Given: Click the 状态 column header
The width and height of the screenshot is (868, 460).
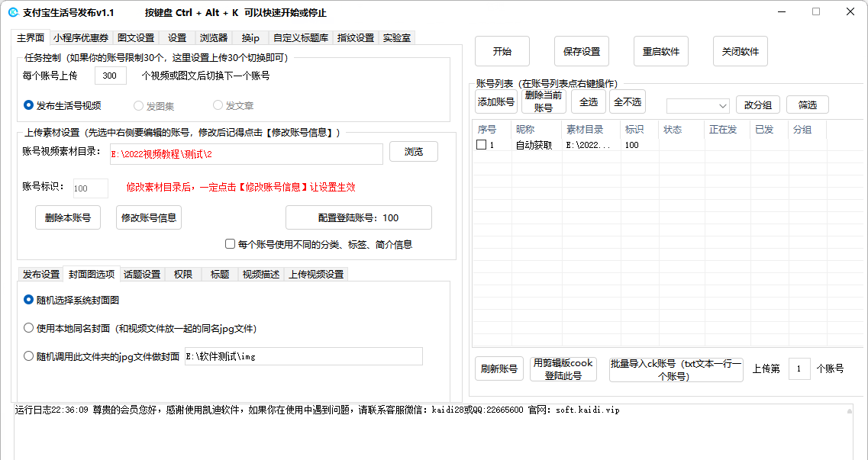Looking at the screenshot, I should pos(682,130).
